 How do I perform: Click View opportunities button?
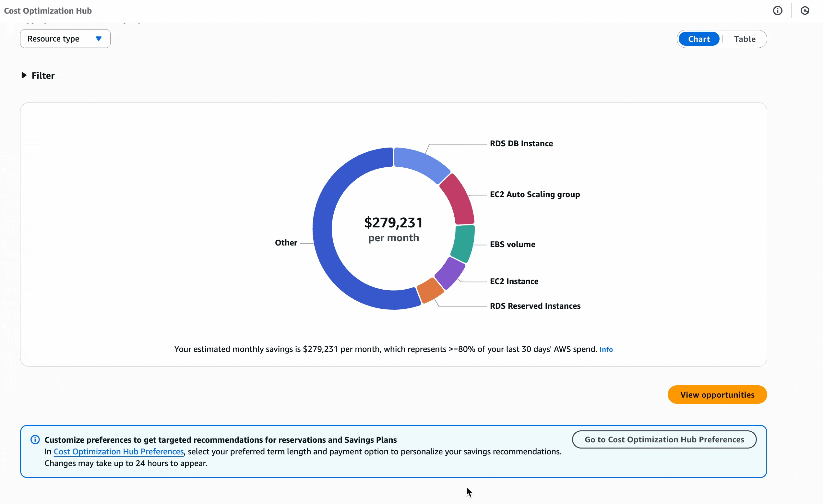tap(717, 395)
